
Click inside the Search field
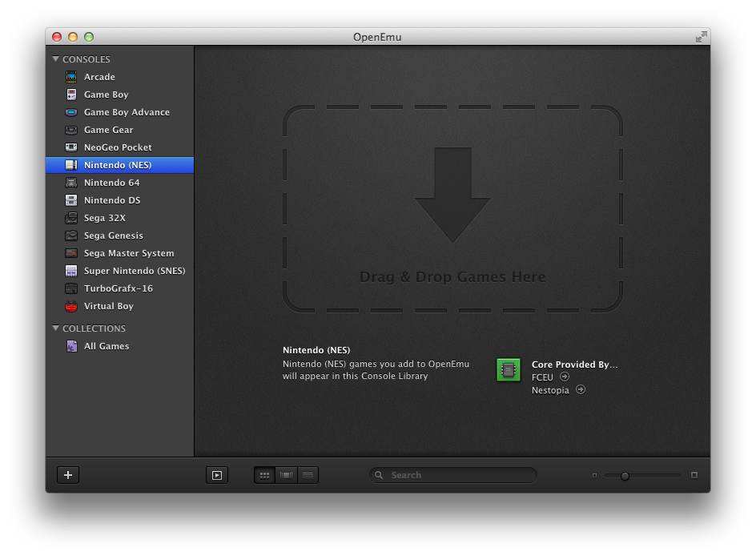pos(452,474)
